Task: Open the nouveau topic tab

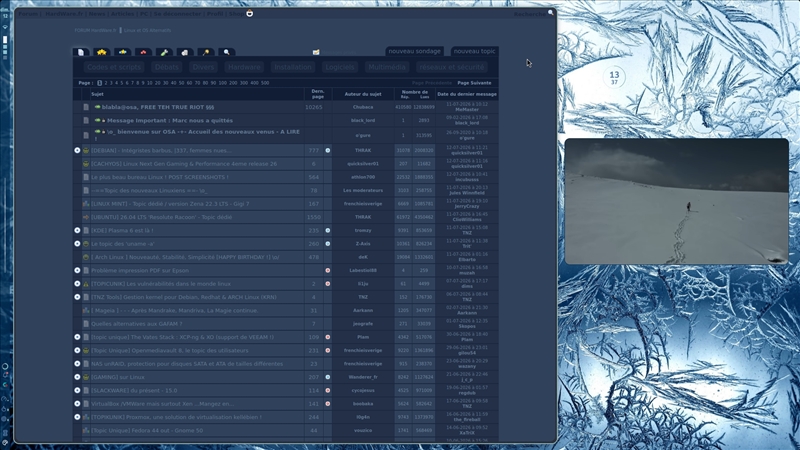Action: pyautogui.click(x=474, y=51)
